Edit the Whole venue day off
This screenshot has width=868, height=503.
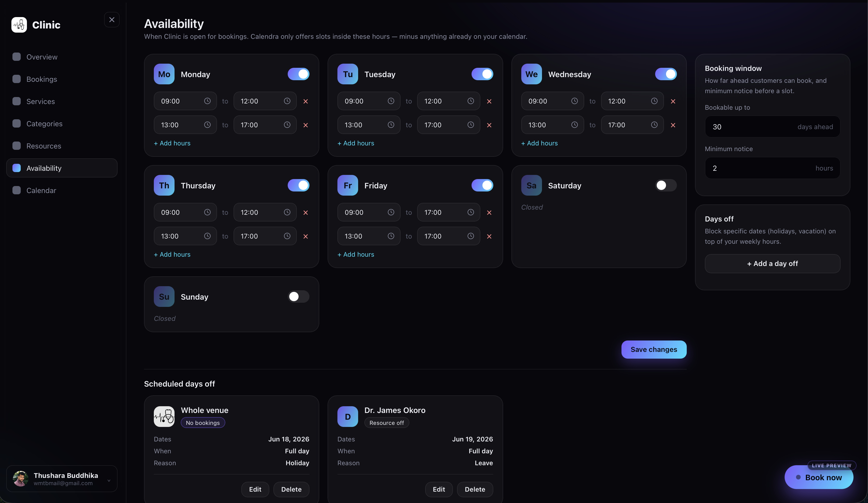click(x=255, y=489)
